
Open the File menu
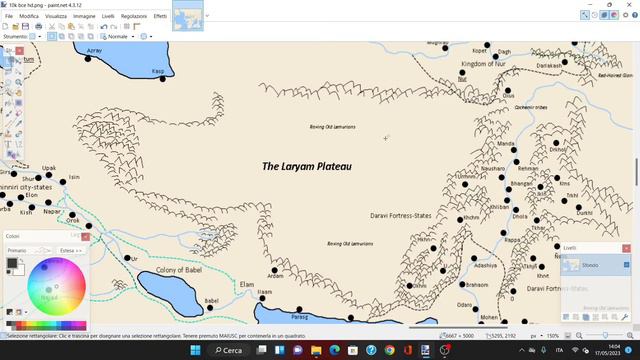[x=9, y=16]
